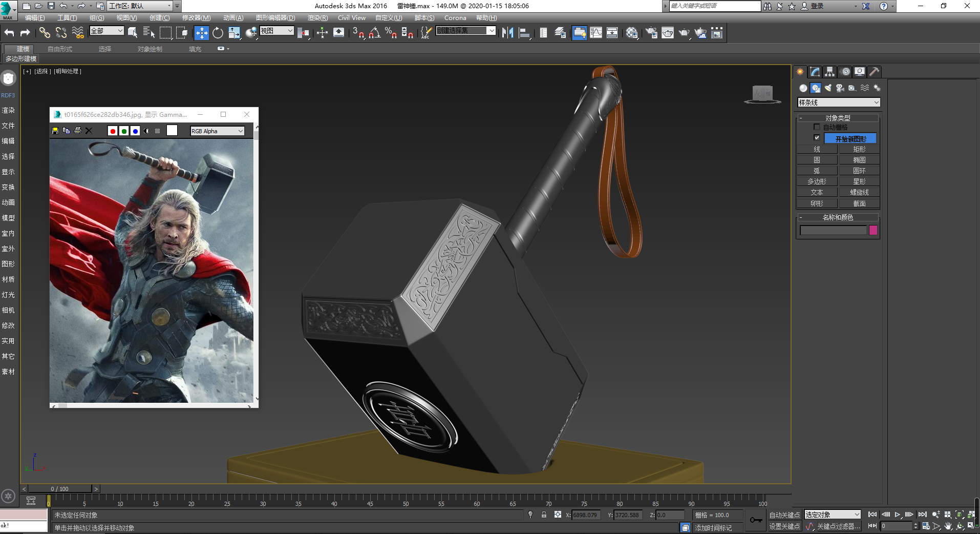Open the Rendered Frame Window
Image resolution: width=980 pixels, height=534 pixels.
pos(668,33)
